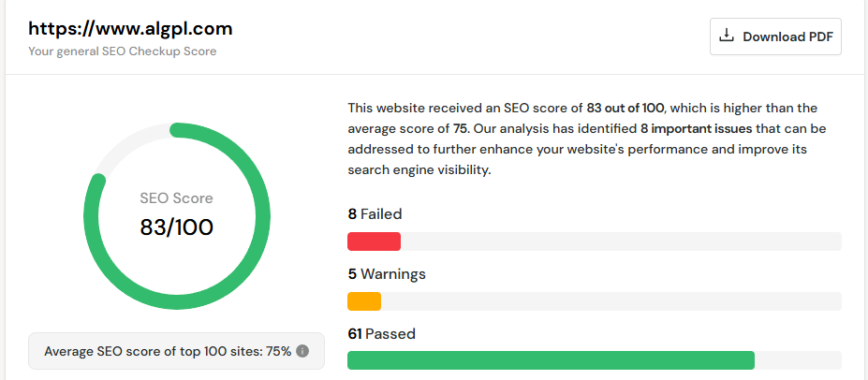Click the 83/100 score in the donut
868x380 pixels.
pyautogui.click(x=176, y=227)
